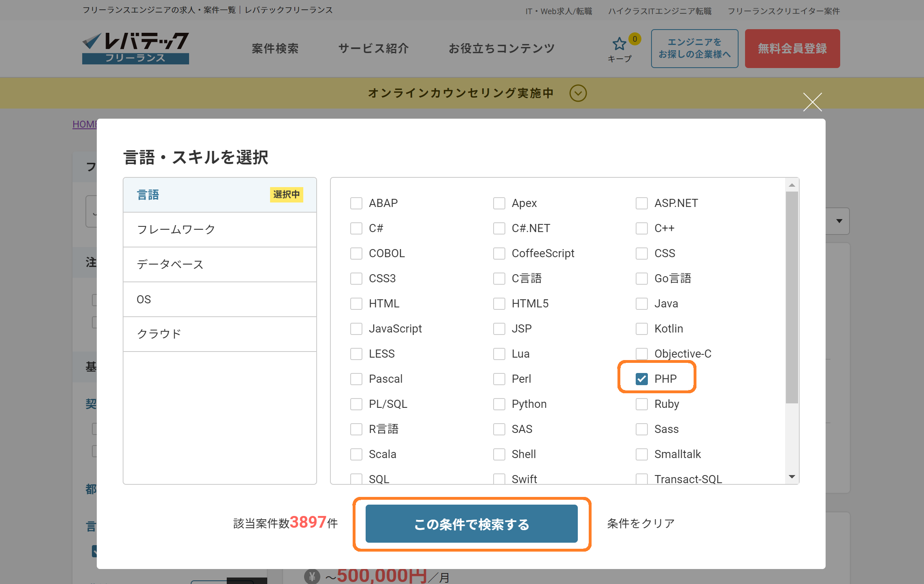Click scrollbar up arrow in language list
The image size is (924, 584).
pos(792,185)
